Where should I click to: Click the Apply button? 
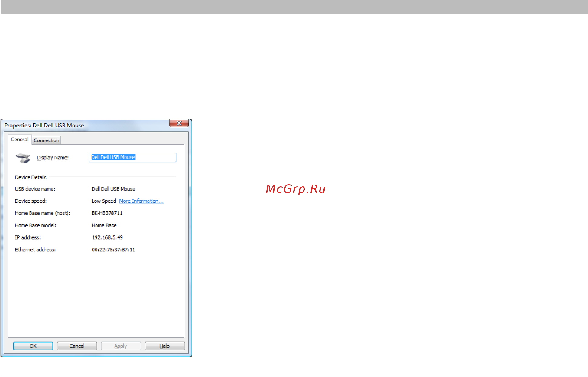tap(121, 346)
